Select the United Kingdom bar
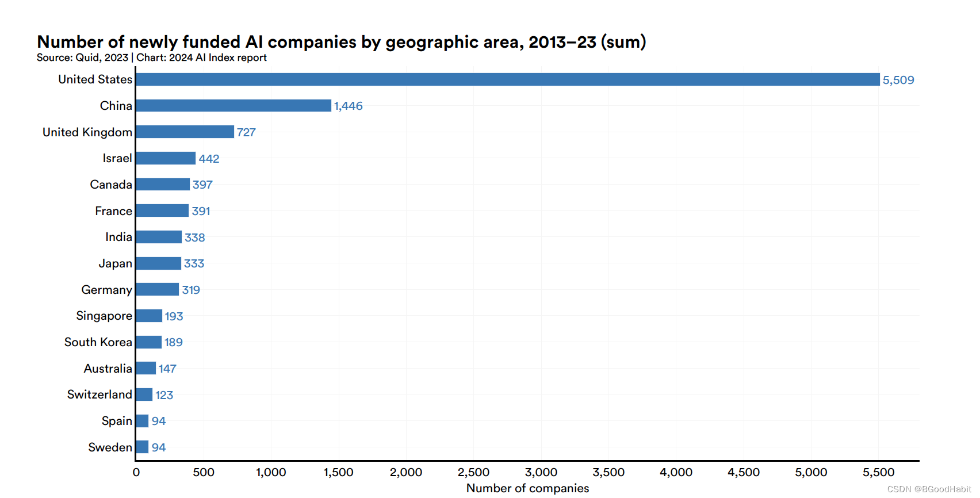 point(185,132)
